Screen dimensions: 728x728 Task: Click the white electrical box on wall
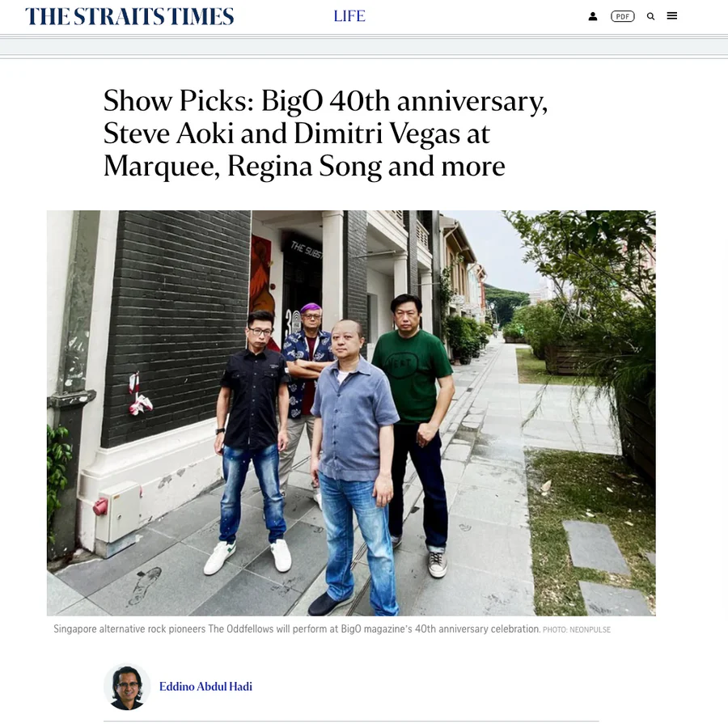[x=117, y=512]
